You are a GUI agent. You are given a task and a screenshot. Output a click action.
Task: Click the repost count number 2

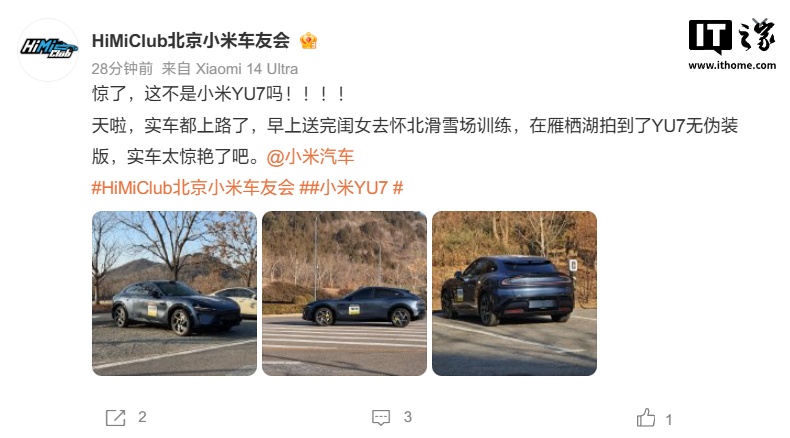pos(142,417)
